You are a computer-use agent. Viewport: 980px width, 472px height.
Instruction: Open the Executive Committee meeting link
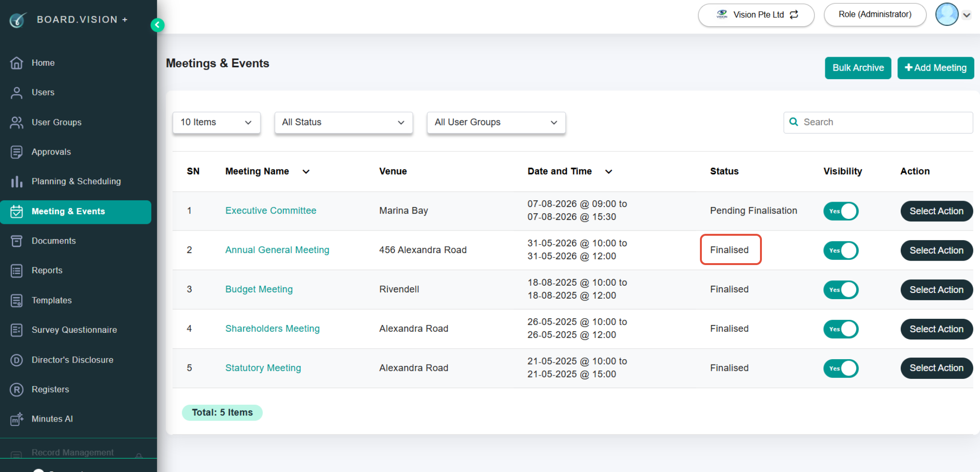pos(271,211)
